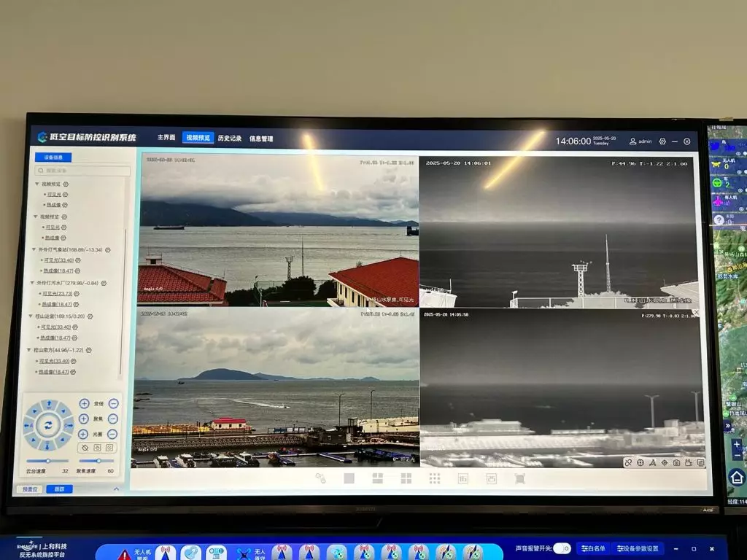The height and width of the screenshot is (560, 747).
Task: Open the 历史记录 tab
Action: (229, 138)
